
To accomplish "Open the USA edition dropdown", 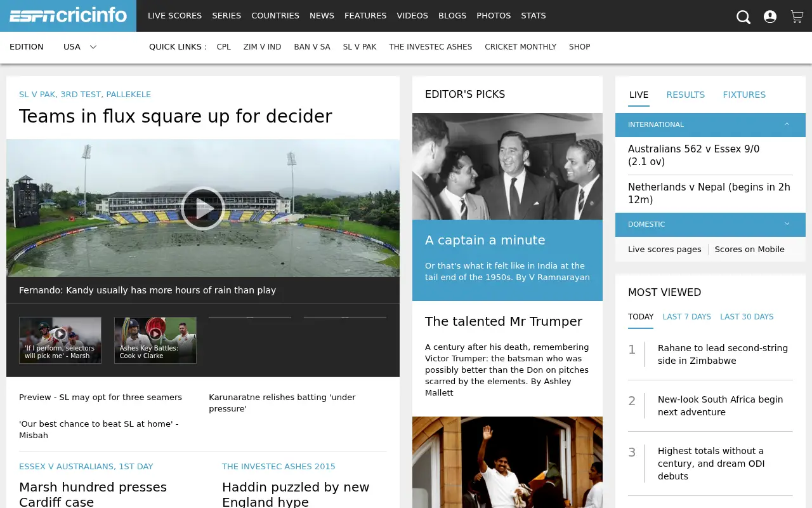I will click(80, 47).
